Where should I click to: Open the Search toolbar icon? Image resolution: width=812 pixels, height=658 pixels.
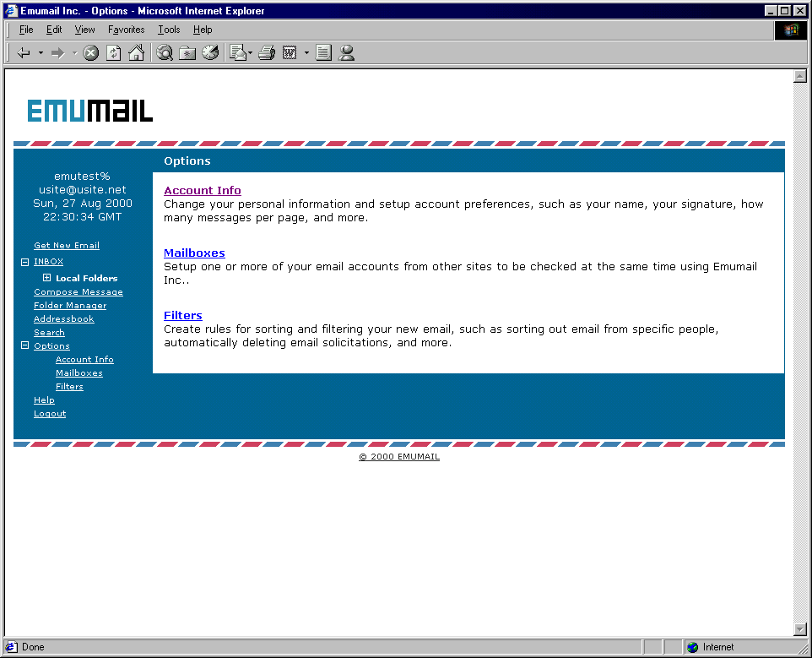click(165, 53)
